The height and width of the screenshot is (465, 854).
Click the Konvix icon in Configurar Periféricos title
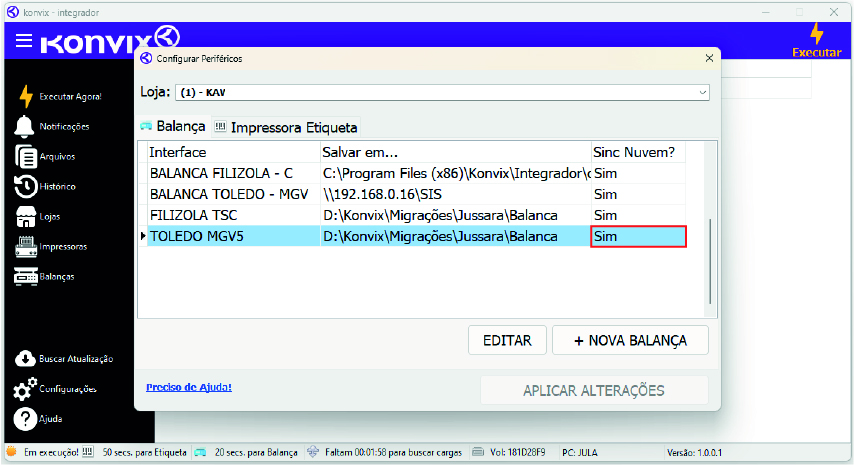[146, 58]
